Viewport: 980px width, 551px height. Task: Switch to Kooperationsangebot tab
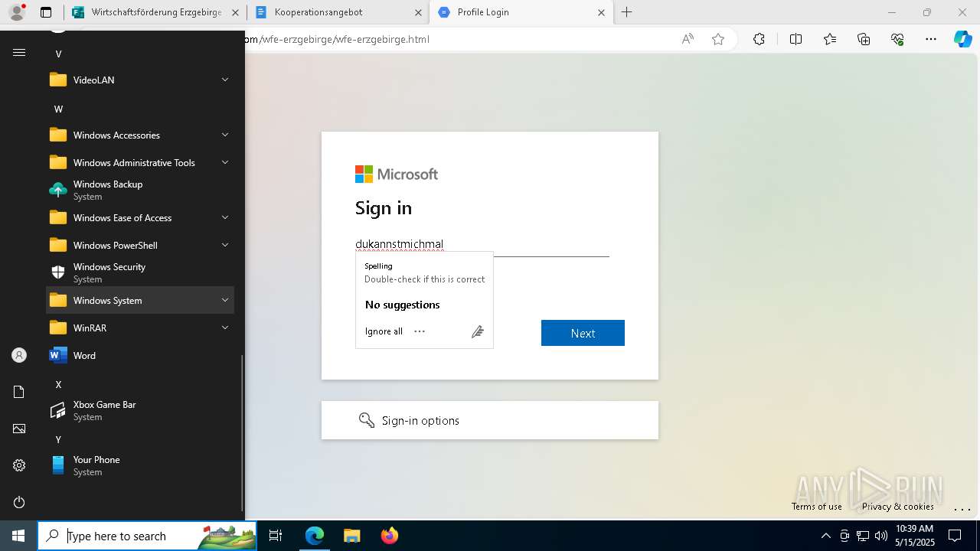coord(337,12)
